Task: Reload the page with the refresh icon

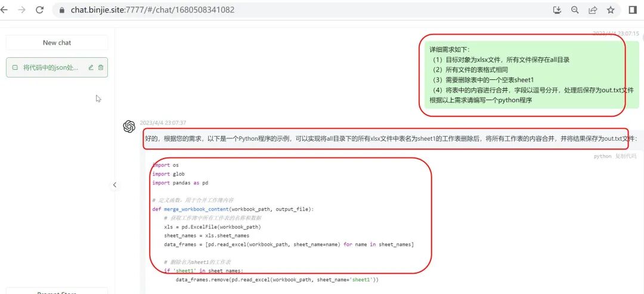Action: coord(39,10)
